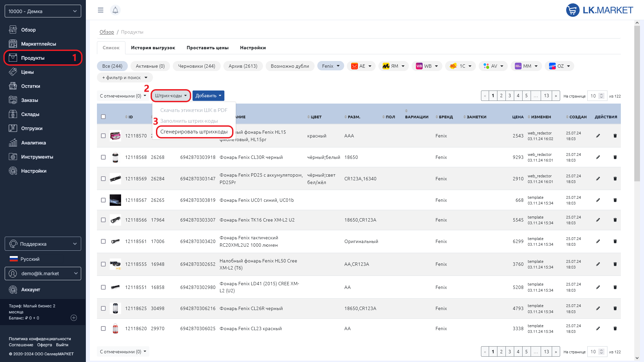Viewport: 644px width, 362px height.
Task: Follow the 'Обзор' breadcrumb link
Action: pos(107,32)
